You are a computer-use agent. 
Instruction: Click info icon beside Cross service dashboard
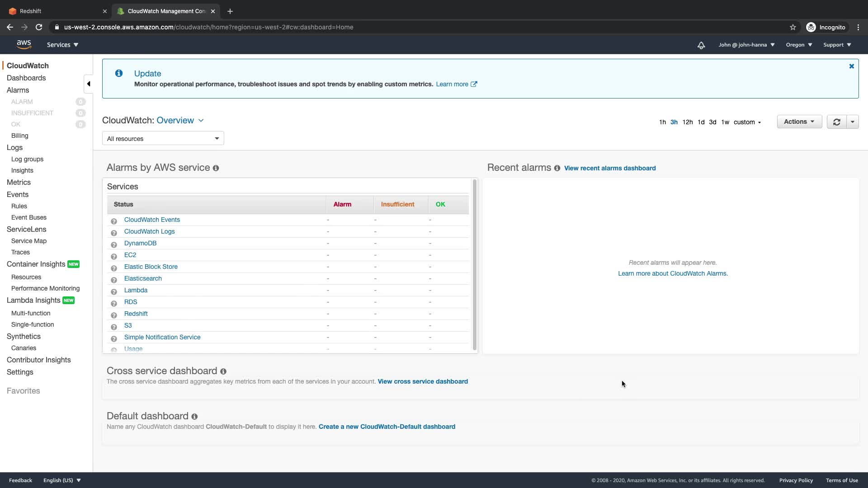pos(223,371)
